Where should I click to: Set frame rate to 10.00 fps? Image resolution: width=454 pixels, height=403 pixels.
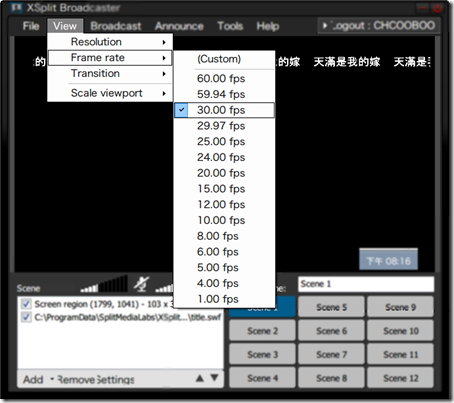224,220
